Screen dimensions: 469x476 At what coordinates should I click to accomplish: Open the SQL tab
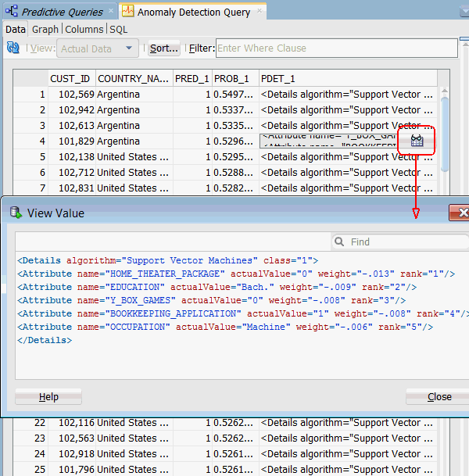tap(118, 30)
